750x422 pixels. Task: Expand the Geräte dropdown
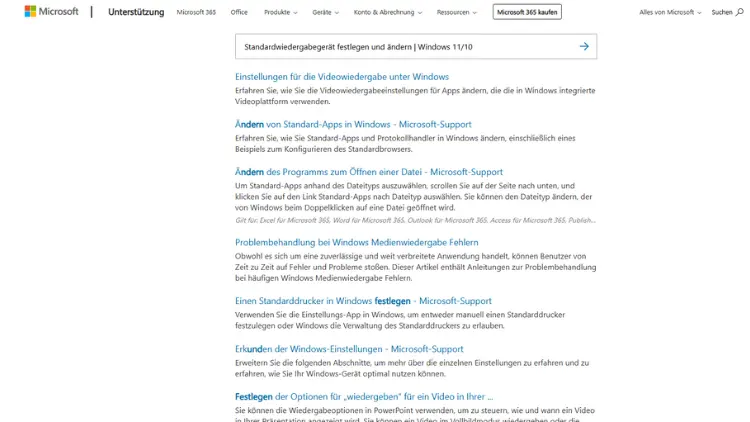click(x=325, y=12)
